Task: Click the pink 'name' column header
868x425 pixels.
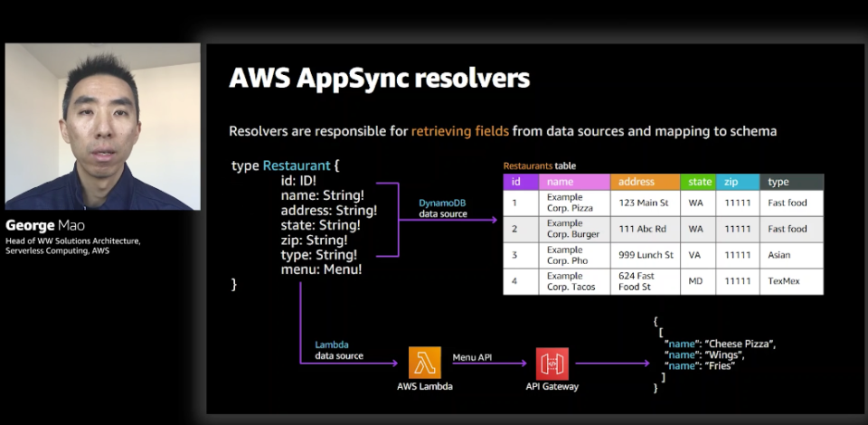Action: (575, 182)
